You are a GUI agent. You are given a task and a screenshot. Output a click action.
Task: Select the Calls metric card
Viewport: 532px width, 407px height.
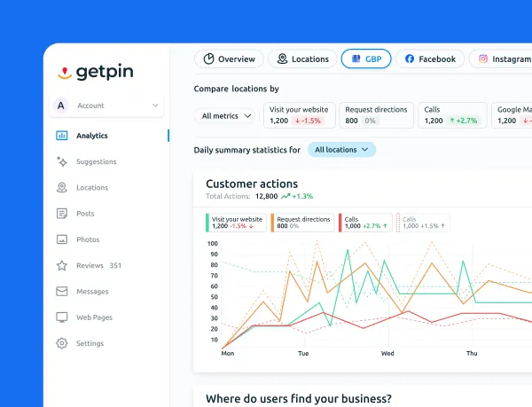452,115
